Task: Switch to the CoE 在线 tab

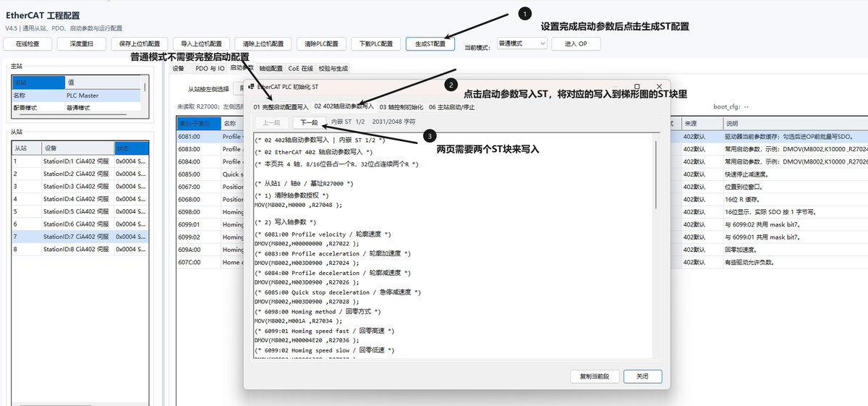Action: tap(301, 68)
